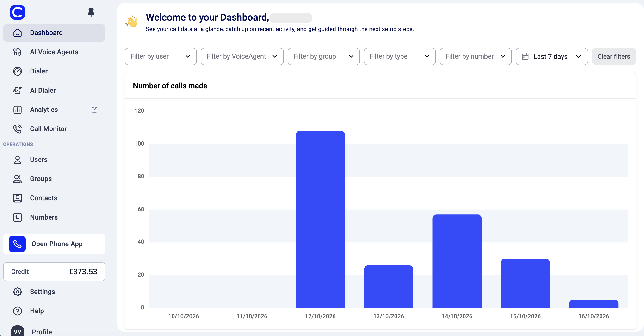Image resolution: width=644 pixels, height=336 pixels.
Task: Navigate to AI Dialer
Action: pos(54,91)
